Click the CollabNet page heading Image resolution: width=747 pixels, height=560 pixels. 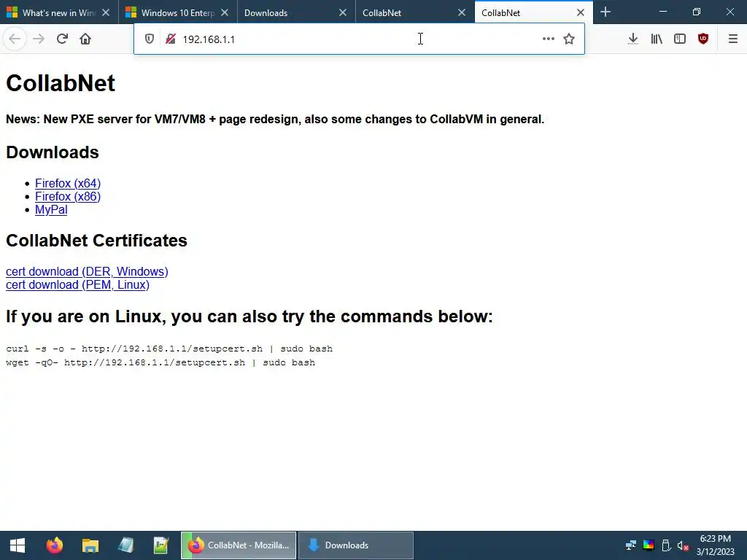click(x=61, y=83)
